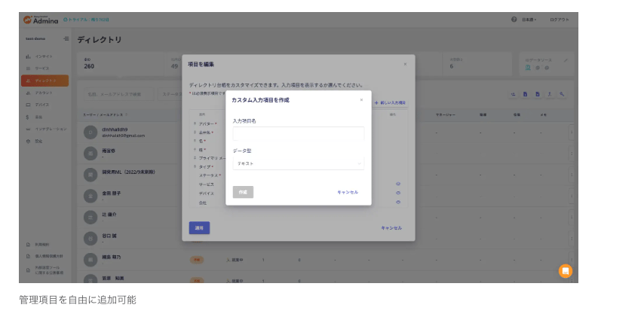Select the 6 count card
Viewport: 644px width, 317px height.
coord(477,63)
